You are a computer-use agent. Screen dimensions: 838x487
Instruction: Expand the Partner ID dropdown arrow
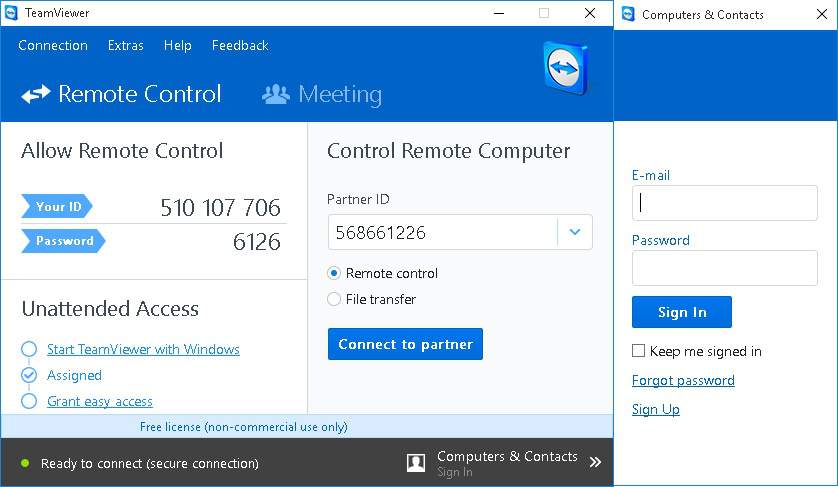pos(575,232)
